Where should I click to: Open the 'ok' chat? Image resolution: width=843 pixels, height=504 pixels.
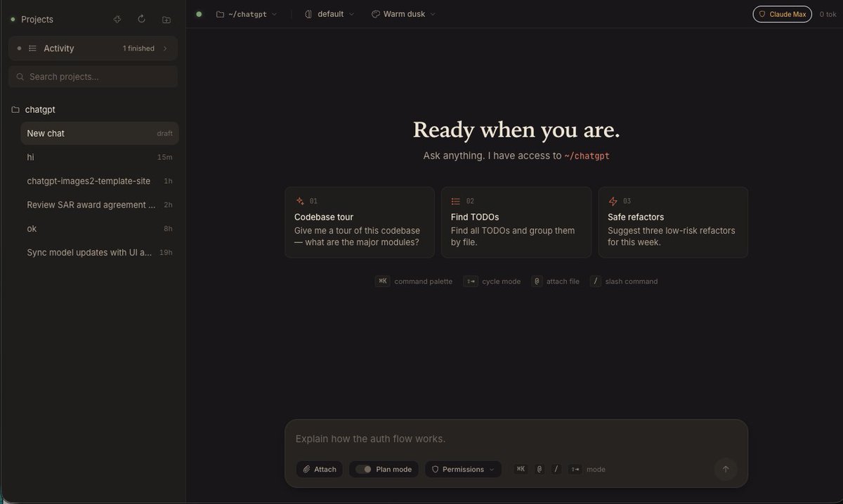pos(100,229)
